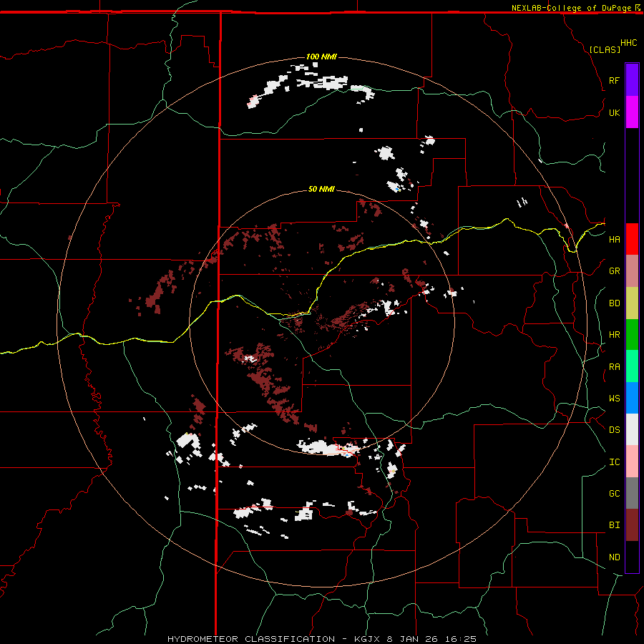This screenshot has width=644, height=644.
Task: Click the HA legend label
Action: pos(614,240)
